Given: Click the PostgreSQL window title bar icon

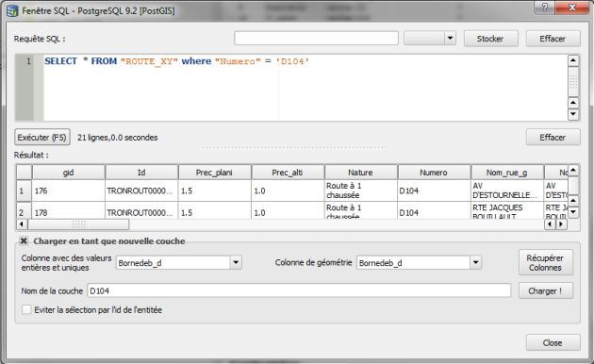Looking at the screenshot, I should coord(12,10).
